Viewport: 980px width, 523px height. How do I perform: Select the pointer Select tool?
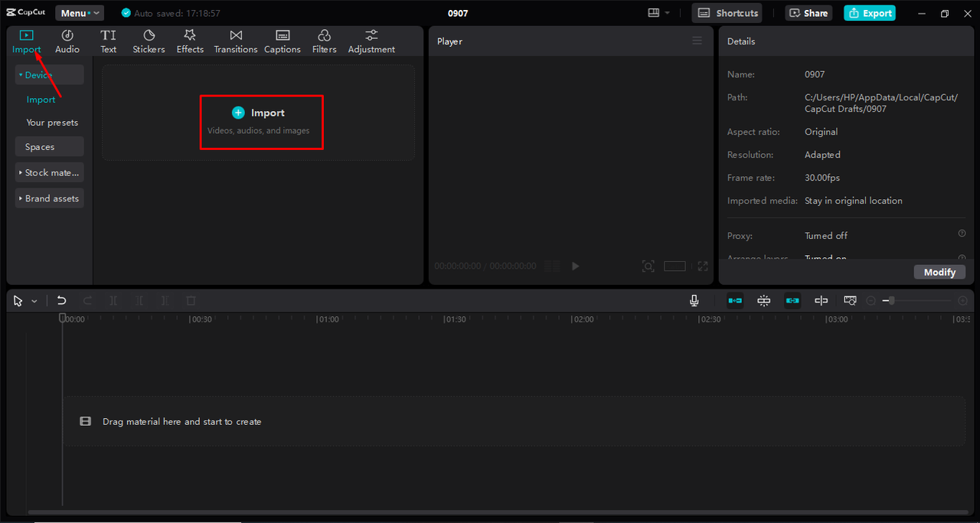pos(18,301)
